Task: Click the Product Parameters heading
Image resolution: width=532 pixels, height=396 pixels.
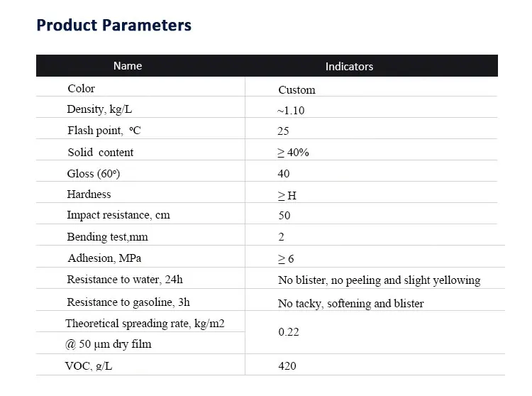Action: (x=113, y=26)
